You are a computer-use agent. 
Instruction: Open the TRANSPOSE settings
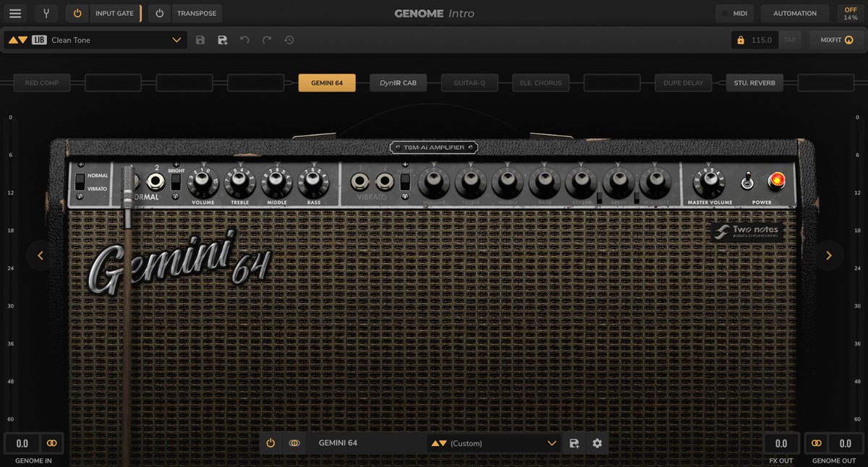click(x=197, y=13)
